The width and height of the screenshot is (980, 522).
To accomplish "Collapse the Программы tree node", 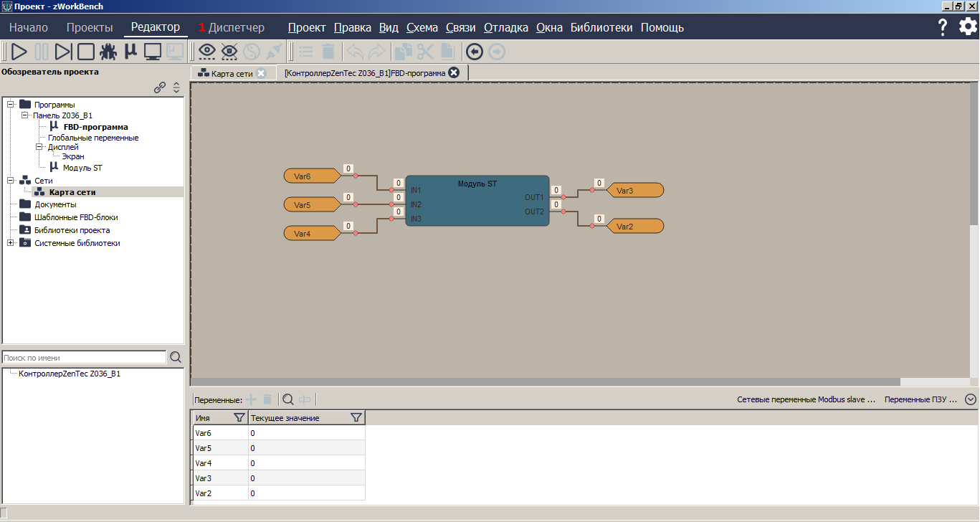I will 11,105.
